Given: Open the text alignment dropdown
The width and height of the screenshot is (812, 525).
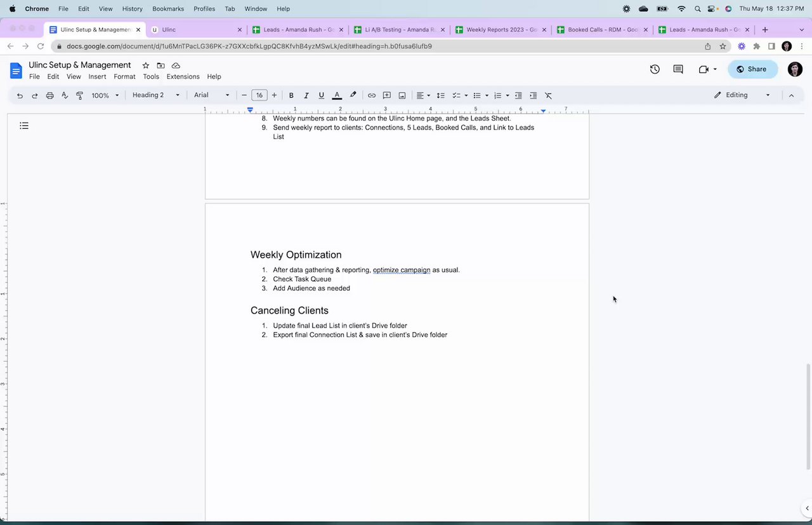Looking at the screenshot, I should point(423,95).
